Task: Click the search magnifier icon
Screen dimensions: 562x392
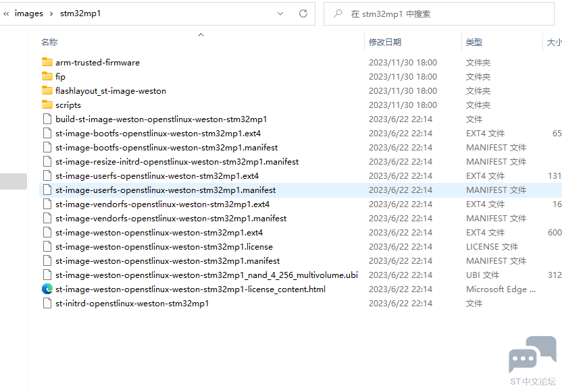Action: point(338,13)
